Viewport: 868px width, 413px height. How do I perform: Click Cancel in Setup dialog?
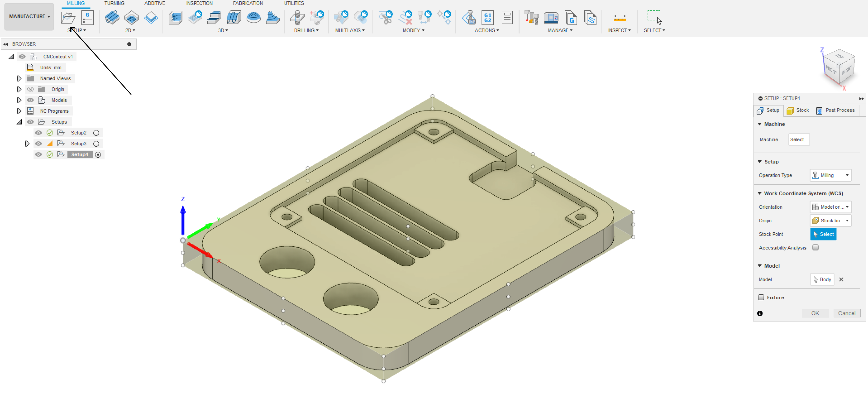point(847,313)
